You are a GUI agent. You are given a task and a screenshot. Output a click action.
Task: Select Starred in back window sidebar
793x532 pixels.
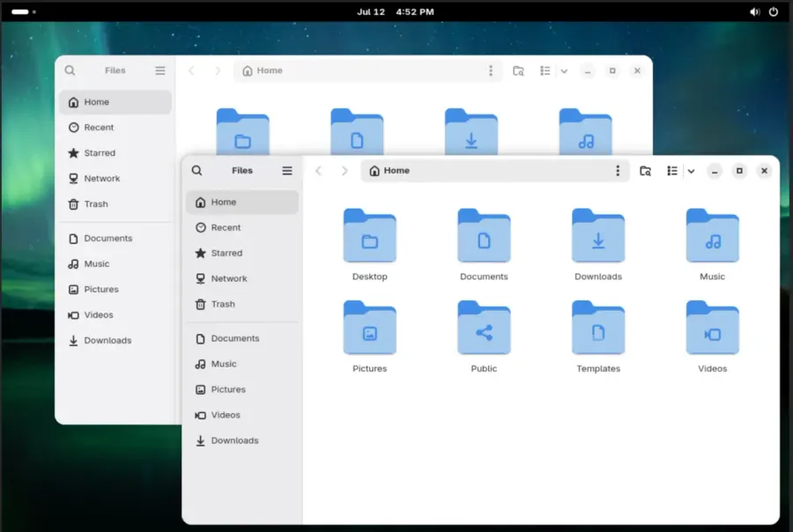pos(115,152)
